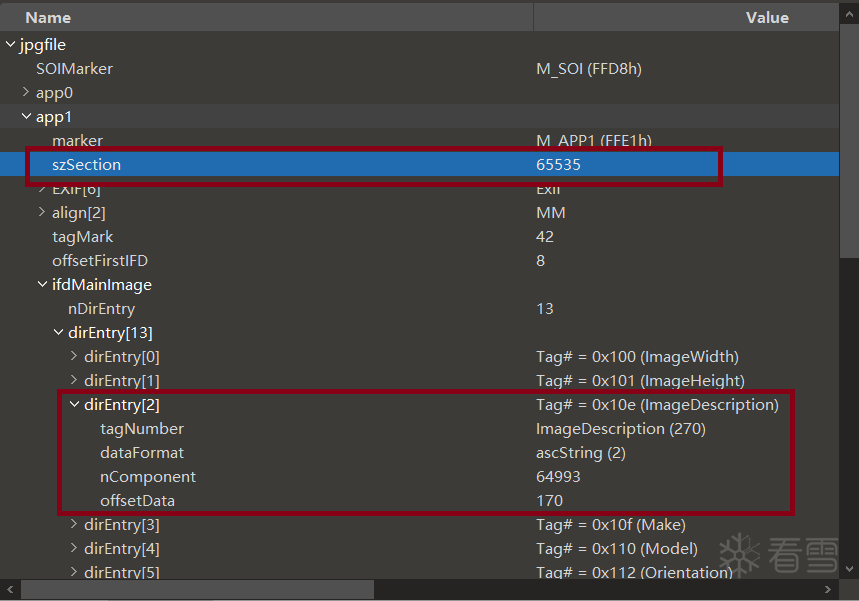Screen dimensions: 859x601
Task: Expand dirEntry[4] Model entry
Action: (x=74, y=549)
